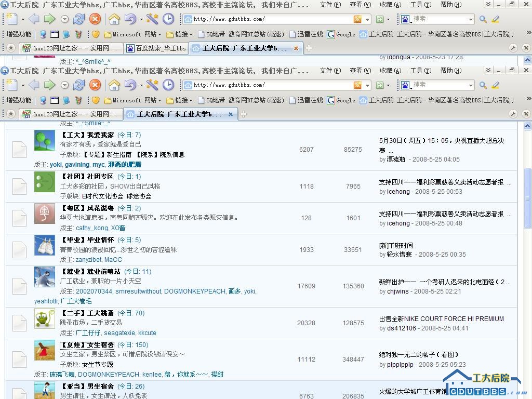The image size is (532, 399).
Task: Click the page's vertical scrollbar thumb
Action: pos(527,197)
